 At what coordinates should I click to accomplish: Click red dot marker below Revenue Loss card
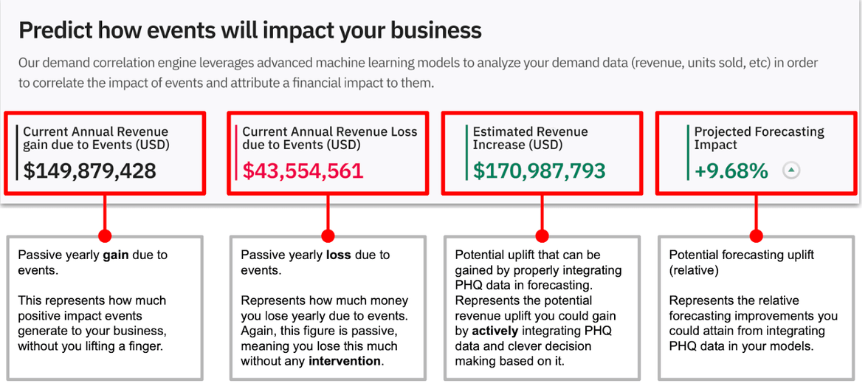[327, 236]
